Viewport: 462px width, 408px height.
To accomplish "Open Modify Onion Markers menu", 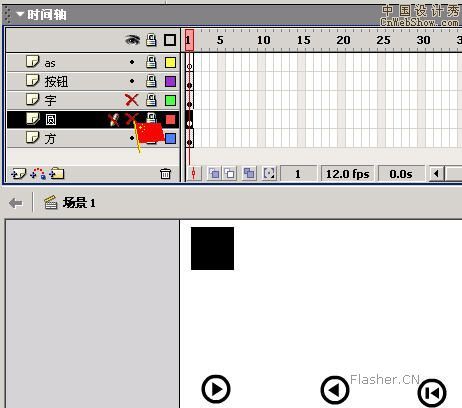I will (269, 174).
